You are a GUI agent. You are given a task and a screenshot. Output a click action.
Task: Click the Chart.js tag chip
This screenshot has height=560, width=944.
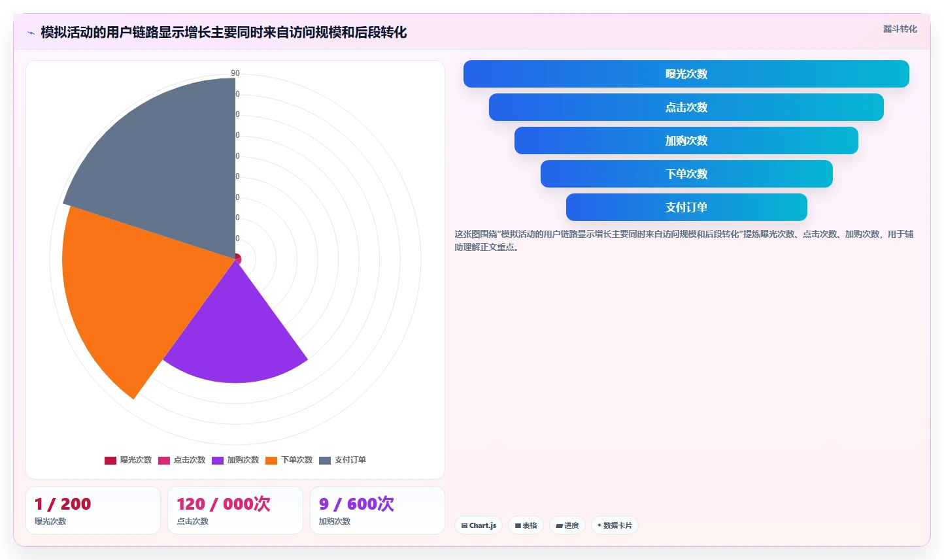click(x=479, y=525)
